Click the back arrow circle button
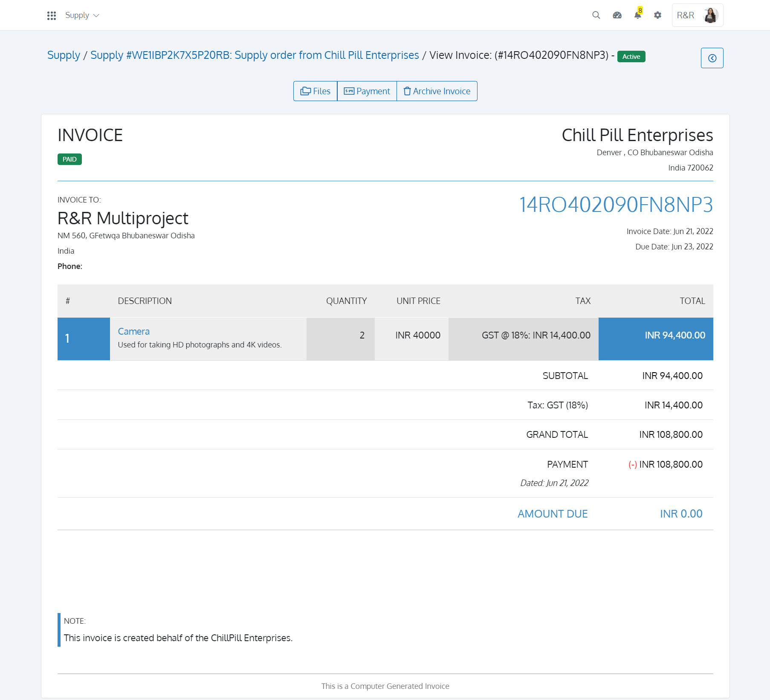Image resolution: width=770 pixels, height=700 pixels. (712, 58)
